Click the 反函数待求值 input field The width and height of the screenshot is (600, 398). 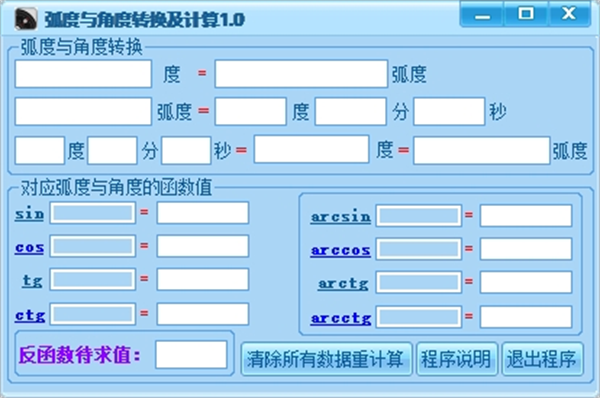click(x=191, y=355)
